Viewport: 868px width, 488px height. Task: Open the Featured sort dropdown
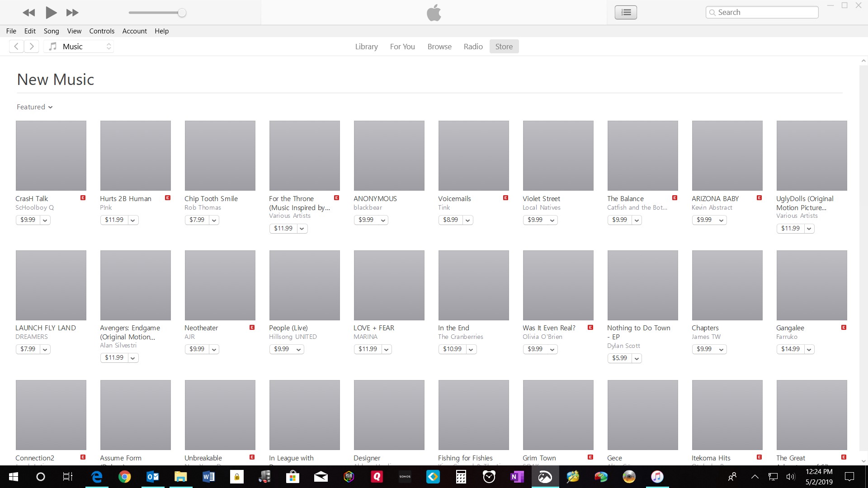(x=34, y=107)
